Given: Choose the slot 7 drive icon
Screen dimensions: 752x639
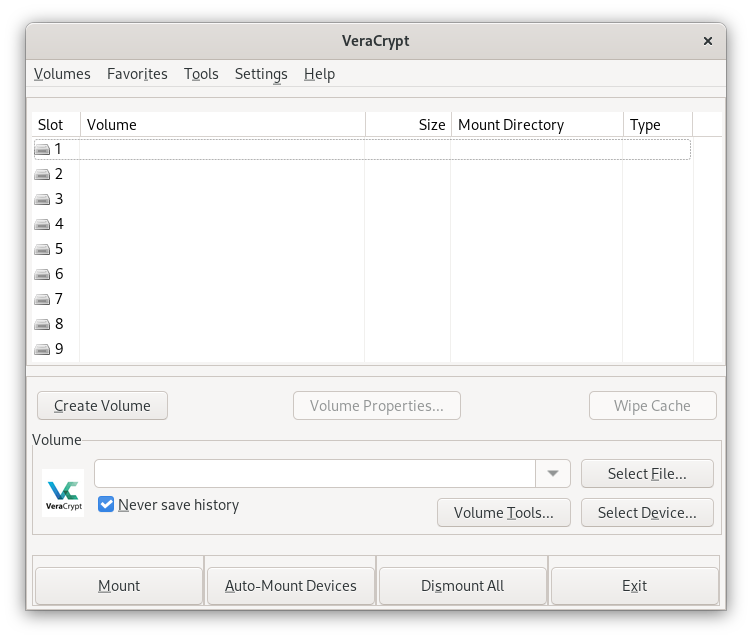Looking at the screenshot, I should [42, 299].
